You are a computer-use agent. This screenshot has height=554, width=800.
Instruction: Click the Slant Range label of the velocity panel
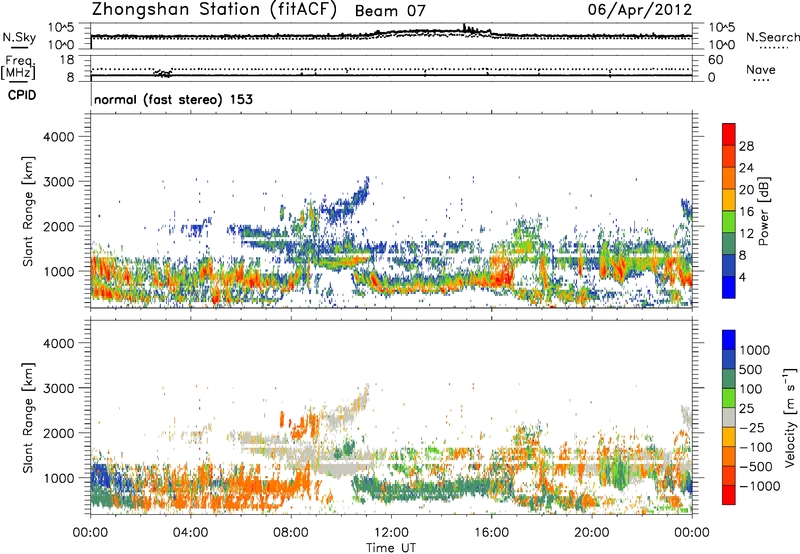tap(28, 418)
